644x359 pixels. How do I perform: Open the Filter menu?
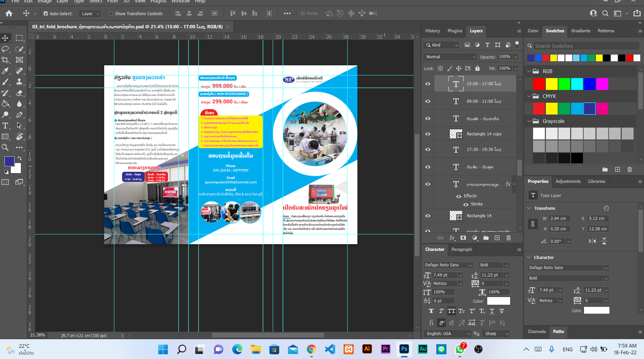coord(113,2)
